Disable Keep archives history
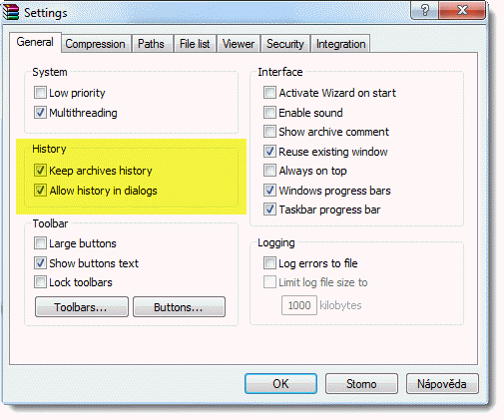504x420 pixels. coord(40,171)
